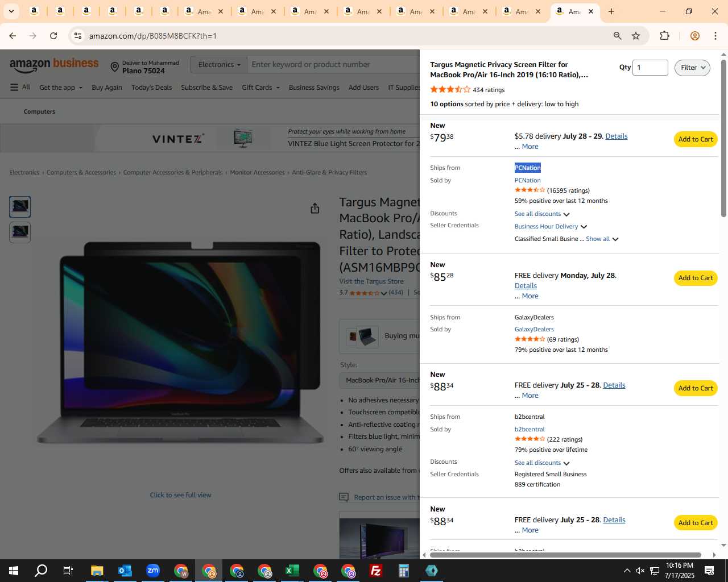Close the active Amazon tab

[x=591, y=11]
